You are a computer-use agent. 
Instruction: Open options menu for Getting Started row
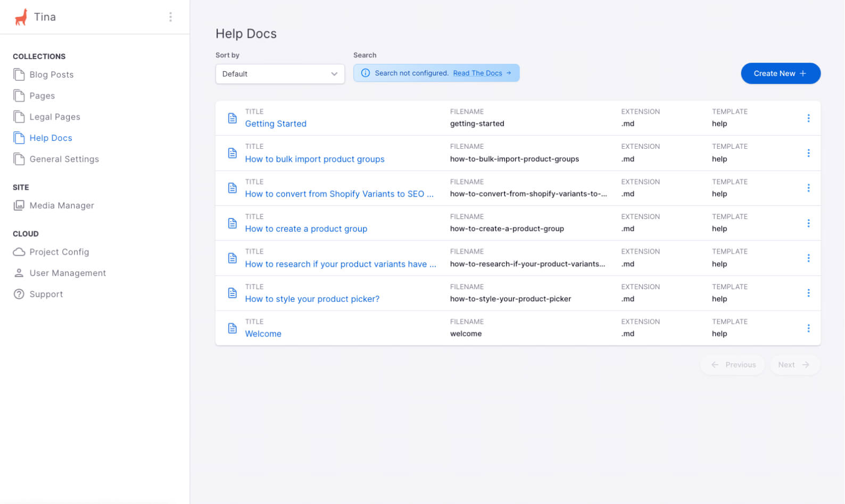(808, 118)
